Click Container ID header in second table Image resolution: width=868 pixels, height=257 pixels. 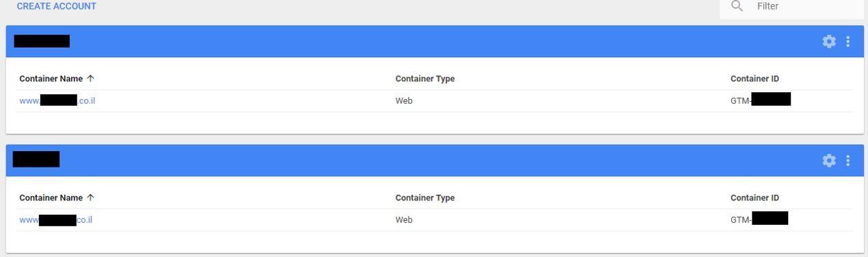(755, 198)
